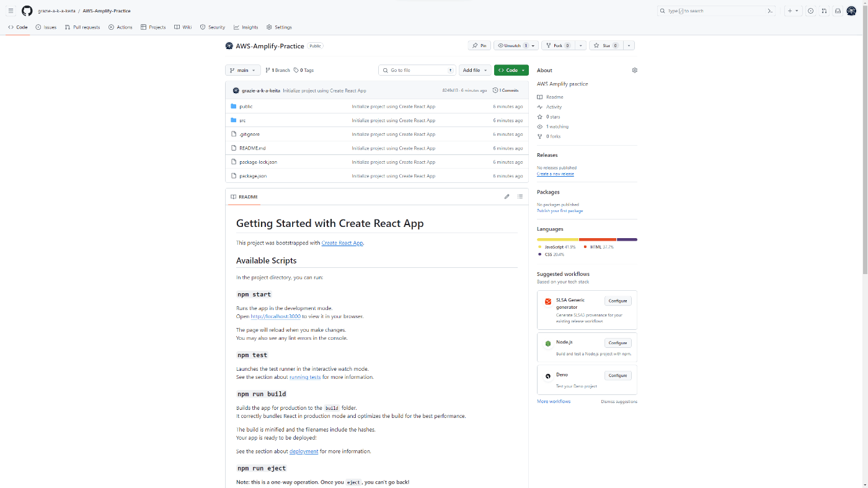
Task: Open global issues icon beside the avatar
Action: click(810, 11)
